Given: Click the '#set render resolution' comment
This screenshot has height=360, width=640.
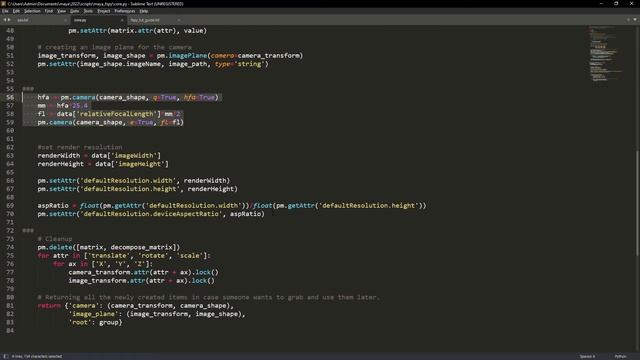Looking at the screenshot, I should pos(80,147).
